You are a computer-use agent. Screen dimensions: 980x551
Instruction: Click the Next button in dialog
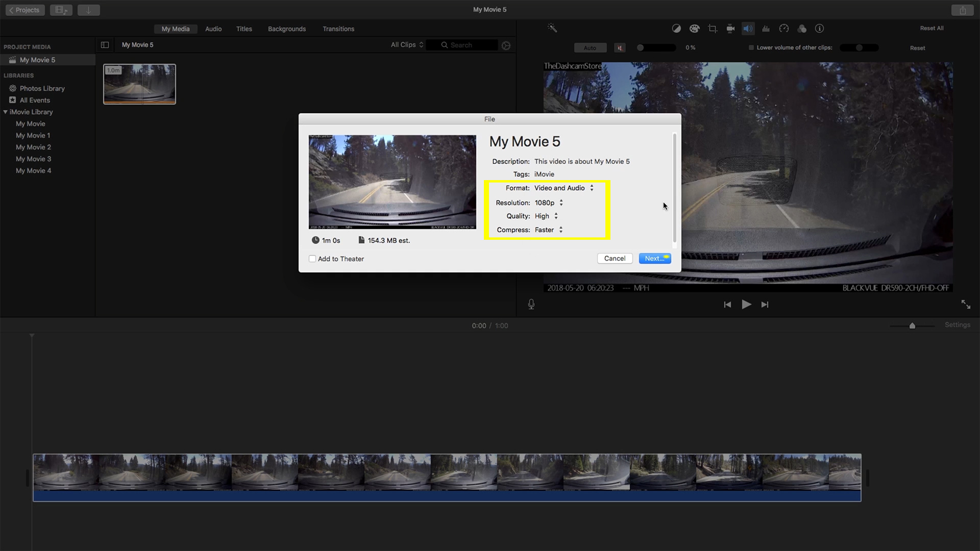click(654, 259)
